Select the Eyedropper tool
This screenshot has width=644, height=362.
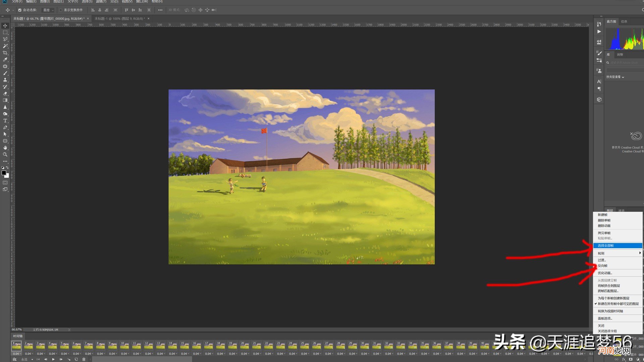click(x=5, y=60)
